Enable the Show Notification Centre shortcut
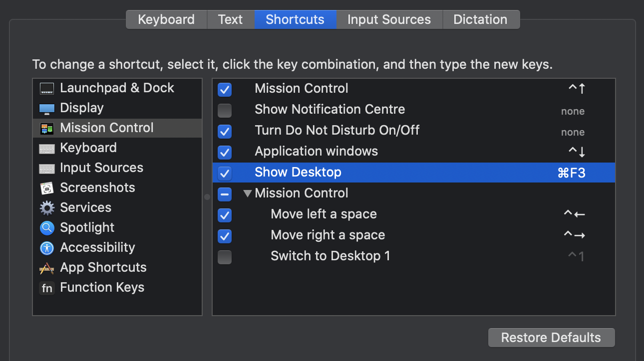This screenshot has height=361, width=644. [x=225, y=111]
